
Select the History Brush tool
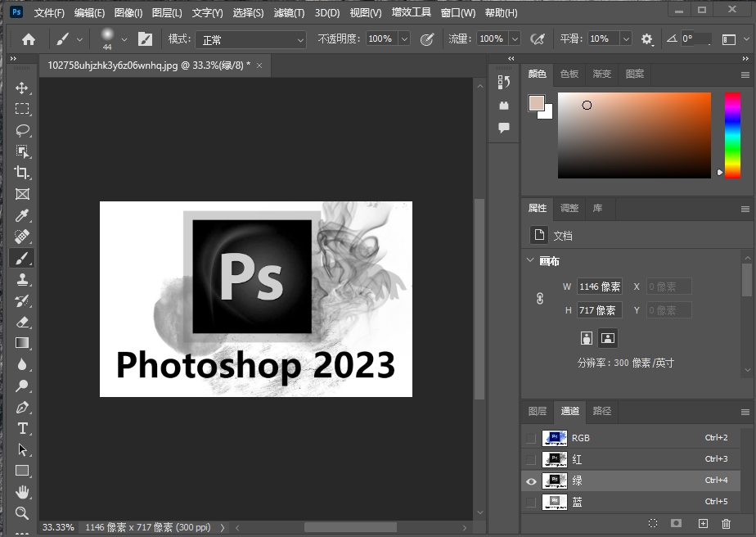click(x=22, y=300)
